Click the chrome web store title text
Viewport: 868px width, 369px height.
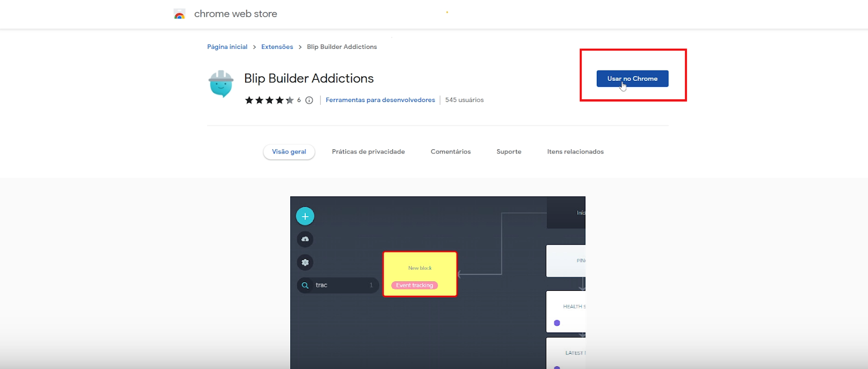click(x=235, y=14)
